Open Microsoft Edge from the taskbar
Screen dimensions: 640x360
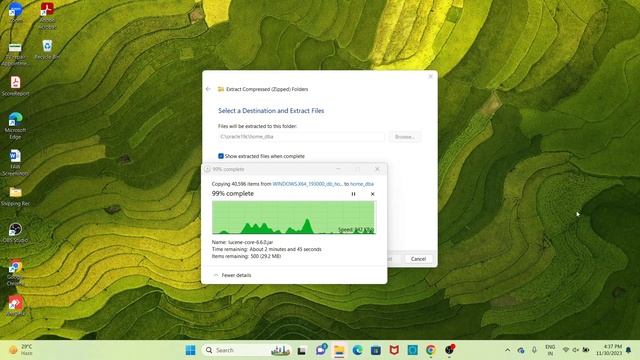click(x=358, y=350)
